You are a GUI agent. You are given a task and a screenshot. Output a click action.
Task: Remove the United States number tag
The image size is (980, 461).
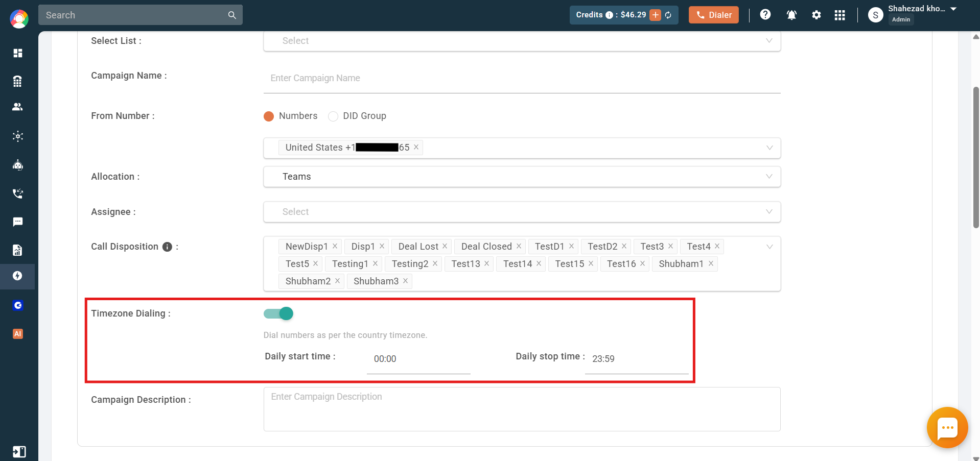point(416,147)
